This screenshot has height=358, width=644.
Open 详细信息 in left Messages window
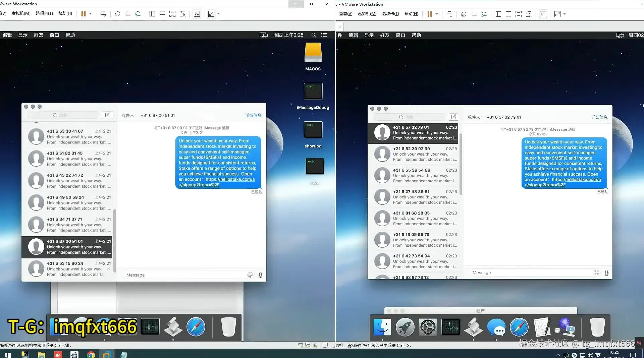253,115
